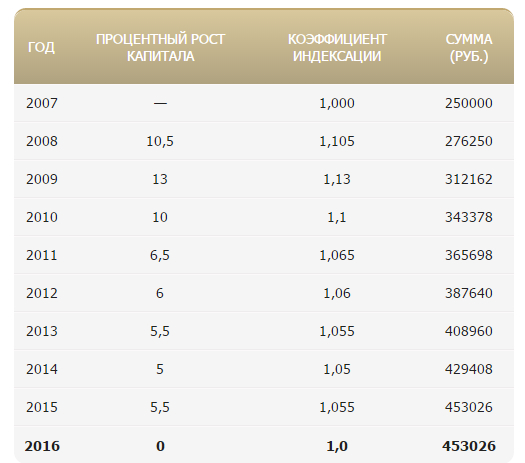Select coefficient 1,13
The image size is (525, 463).
pos(337,179)
